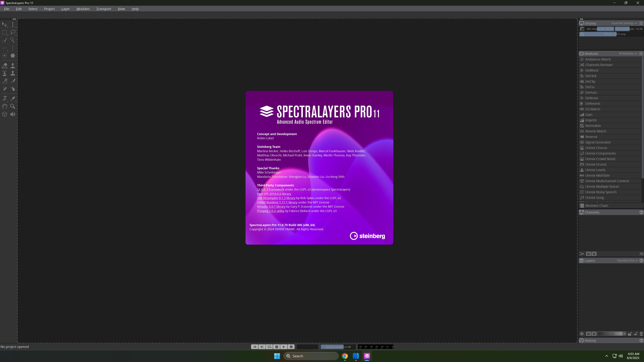Viewport: 644px width, 362px height.
Task: Toggle the channel shuffle icon in Channels
Action: pos(641,254)
